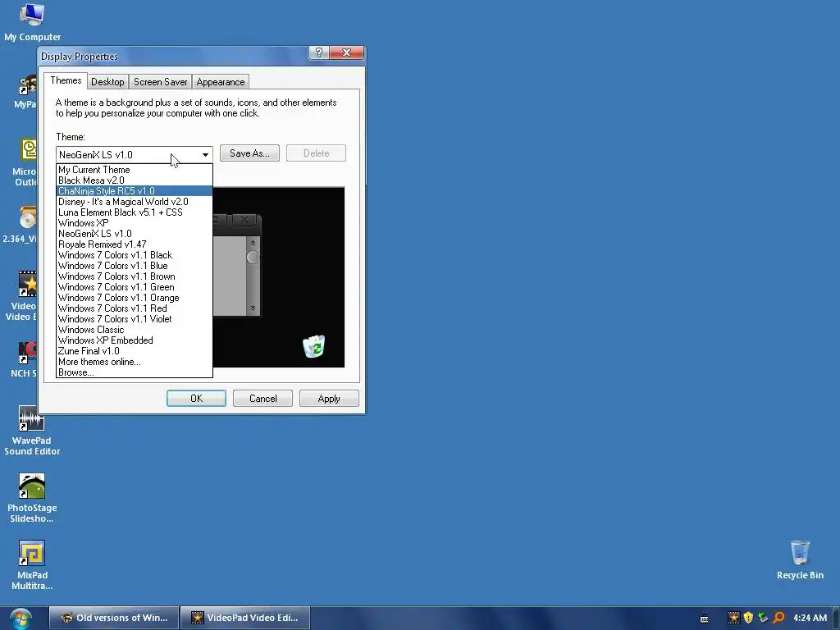The image size is (840, 630).
Task: Click the recycle bin in theme preview
Action: (x=314, y=347)
